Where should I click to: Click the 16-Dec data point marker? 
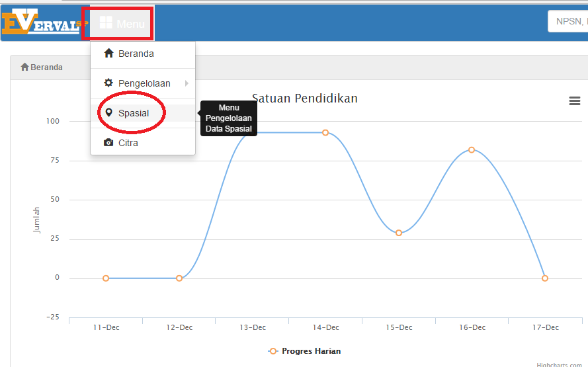click(472, 150)
